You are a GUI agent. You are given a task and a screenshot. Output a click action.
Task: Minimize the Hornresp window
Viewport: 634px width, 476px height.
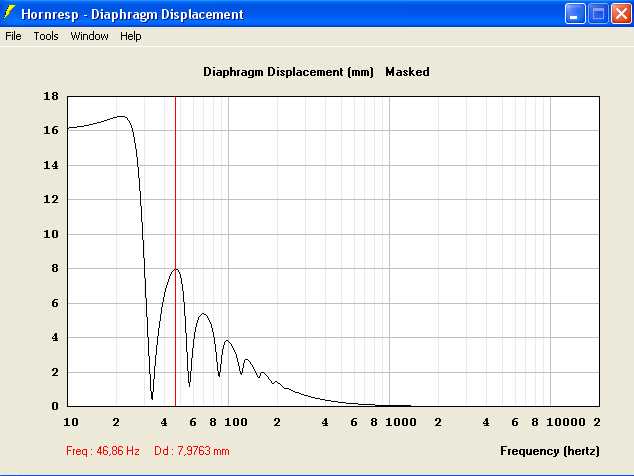575,14
